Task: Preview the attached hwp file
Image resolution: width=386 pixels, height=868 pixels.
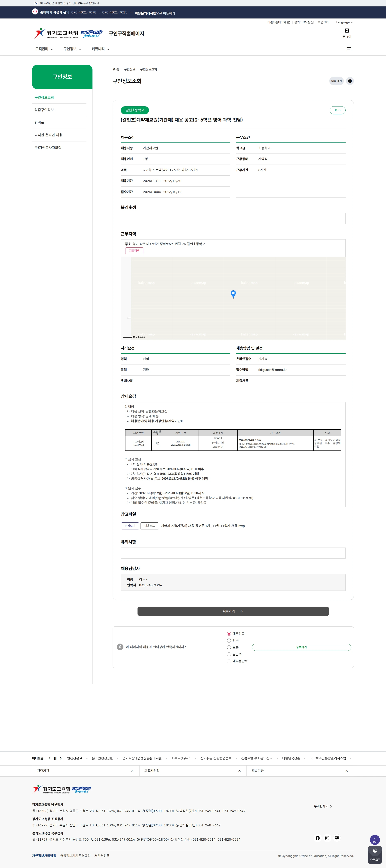Action: pos(130,526)
